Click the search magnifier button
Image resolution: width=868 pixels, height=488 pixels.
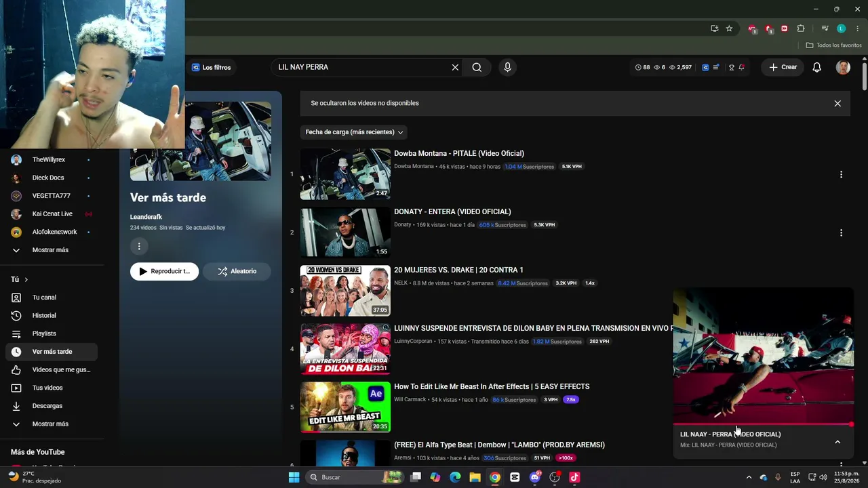point(477,67)
